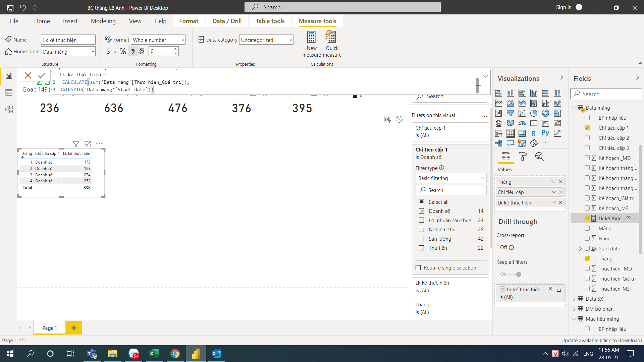Toggle focus mode on the table visual

(88, 144)
